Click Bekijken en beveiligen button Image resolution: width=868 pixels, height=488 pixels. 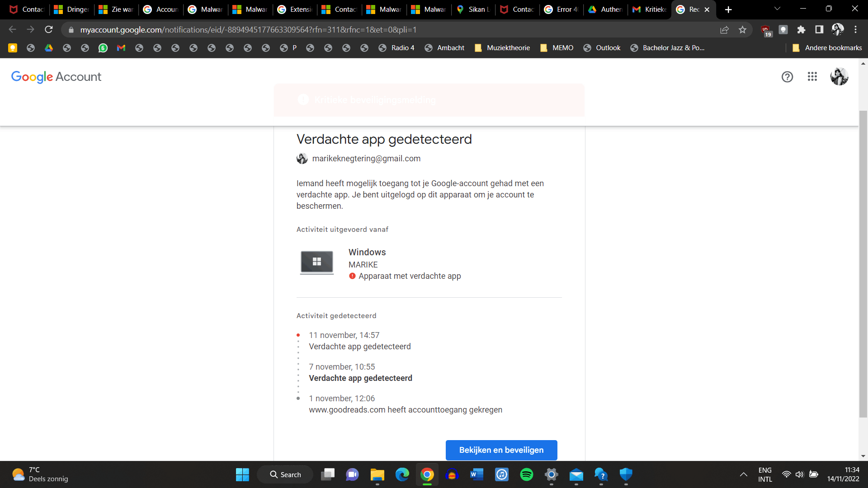[x=501, y=450]
